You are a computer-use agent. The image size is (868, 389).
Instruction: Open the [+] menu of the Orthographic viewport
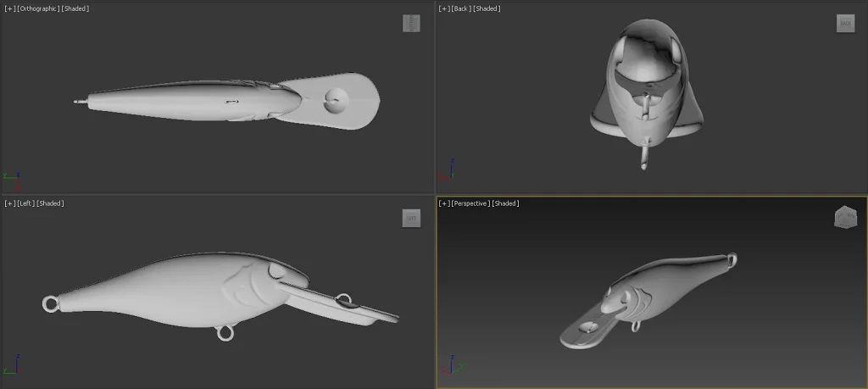(x=8, y=8)
